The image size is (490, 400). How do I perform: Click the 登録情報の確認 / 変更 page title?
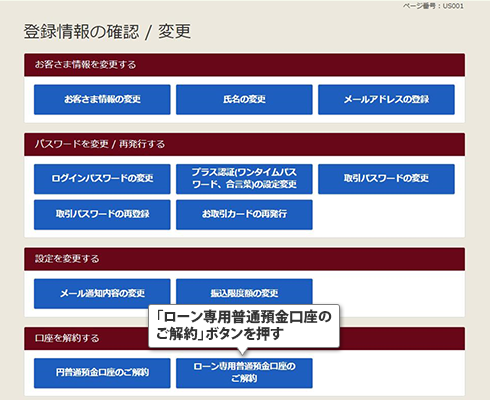point(107,32)
